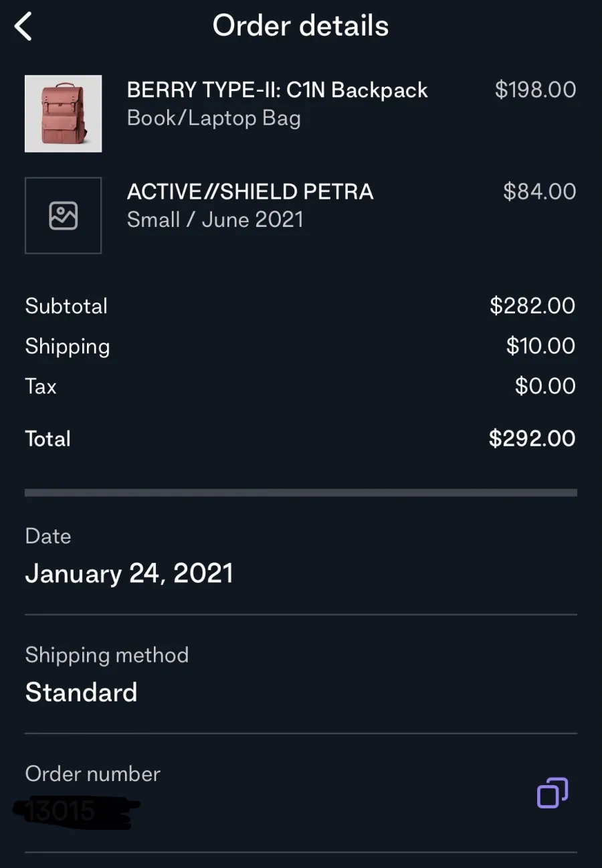Tap the Order details page title
The width and height of the screenshot is (602, 868).
point(301,26)
